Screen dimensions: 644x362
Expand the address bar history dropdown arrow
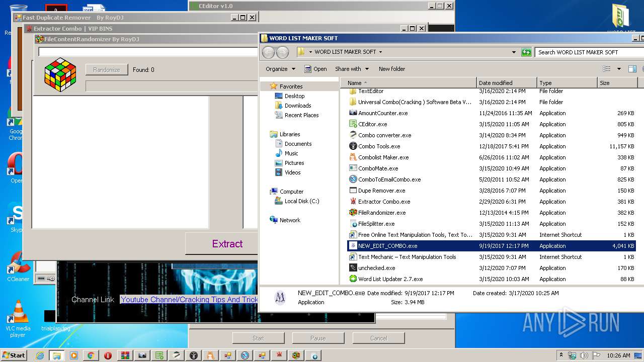tap(514, 52)
